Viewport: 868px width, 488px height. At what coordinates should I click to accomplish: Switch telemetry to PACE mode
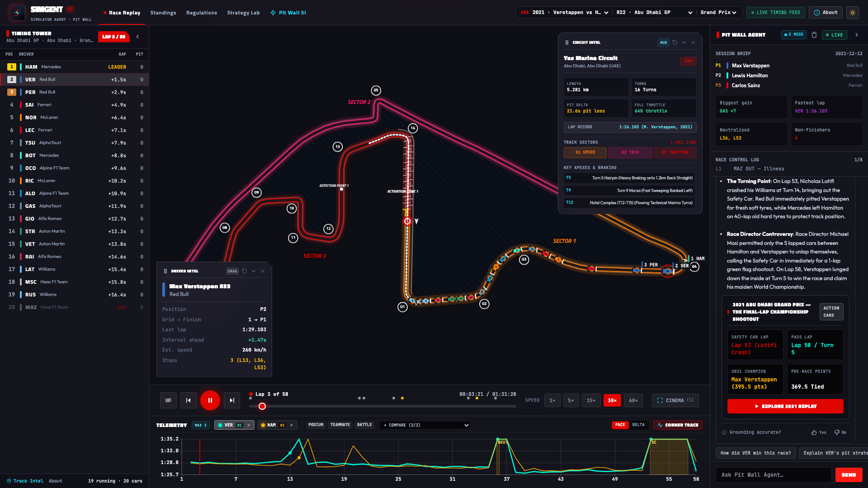point(620,425)
